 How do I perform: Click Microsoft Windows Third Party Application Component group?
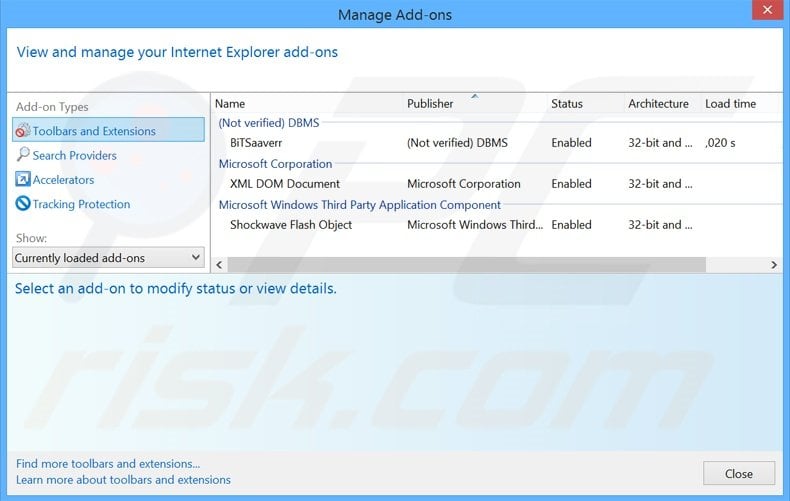pos(359,205)
